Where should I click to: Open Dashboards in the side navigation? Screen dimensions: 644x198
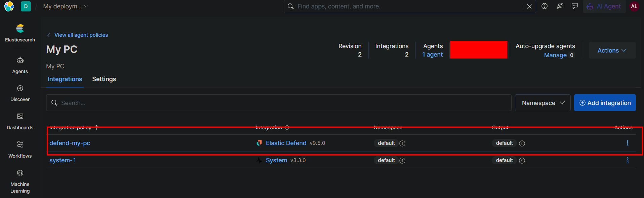20,122
